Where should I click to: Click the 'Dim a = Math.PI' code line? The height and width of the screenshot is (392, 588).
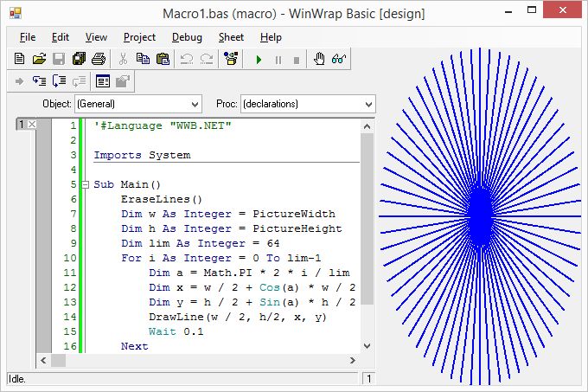click(249, 273)
